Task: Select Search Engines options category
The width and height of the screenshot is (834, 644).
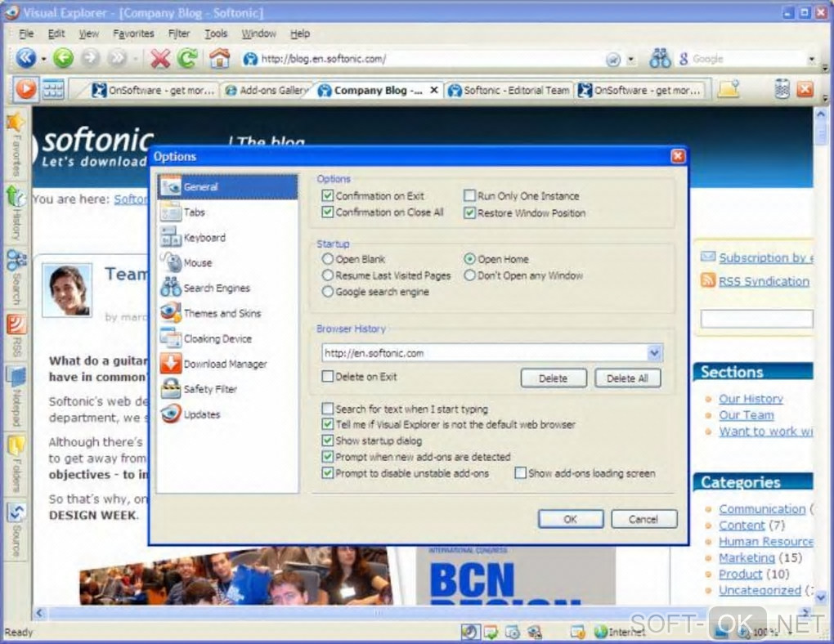Action: point(227,288)
